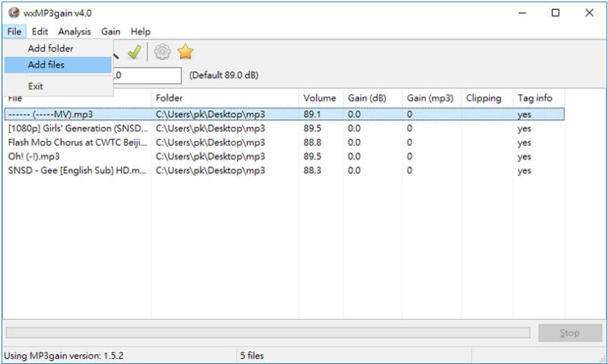
Task: Select 'SNSD - Gee [English Sub] HD.m...' row
Action: [x=284, y=170]
